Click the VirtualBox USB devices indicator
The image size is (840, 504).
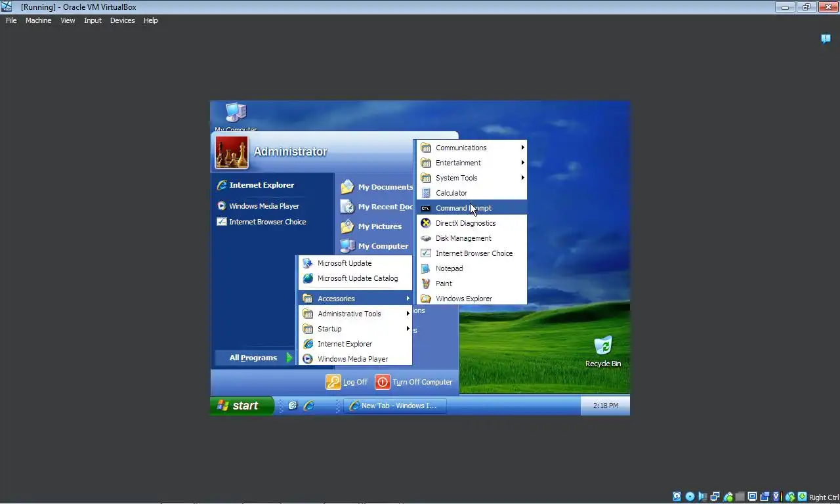(x=727, y=497)
